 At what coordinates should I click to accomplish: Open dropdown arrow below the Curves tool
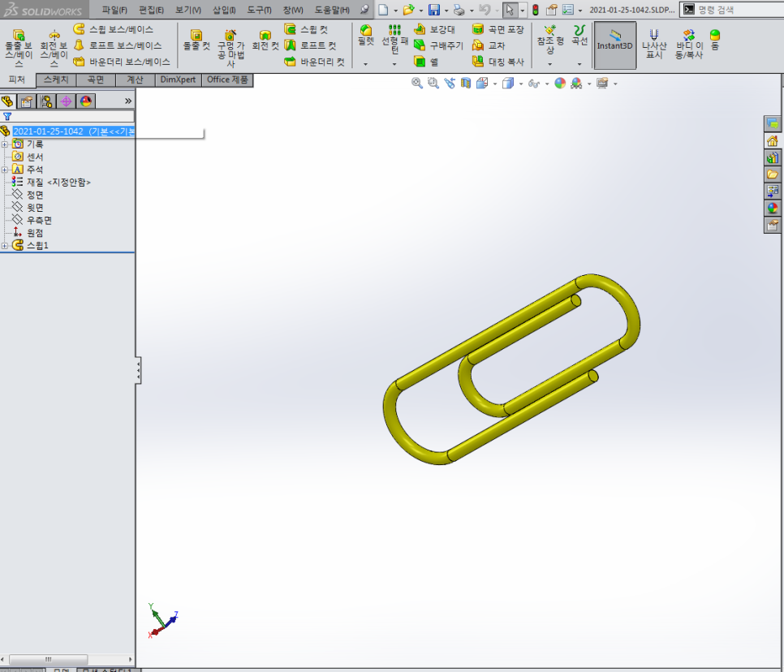579,64
